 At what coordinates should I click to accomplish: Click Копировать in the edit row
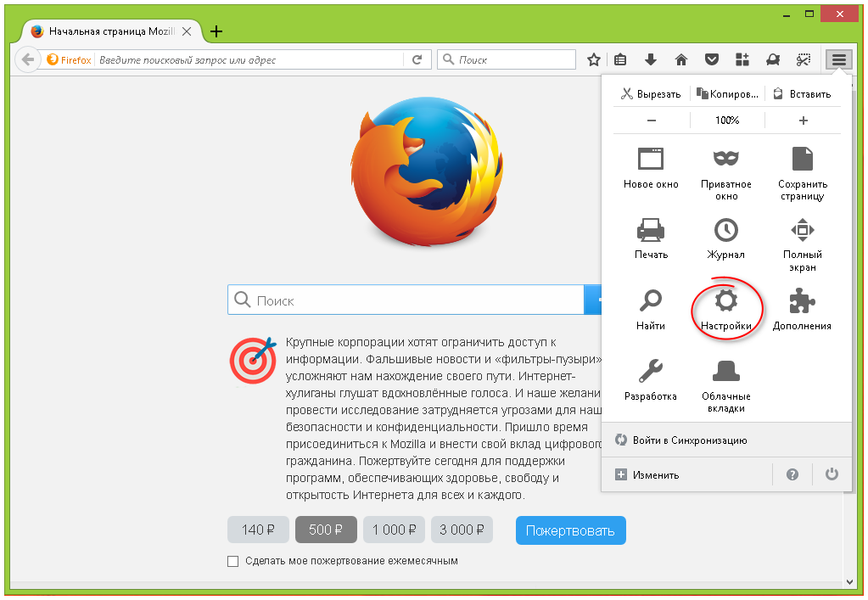point(727,94)
